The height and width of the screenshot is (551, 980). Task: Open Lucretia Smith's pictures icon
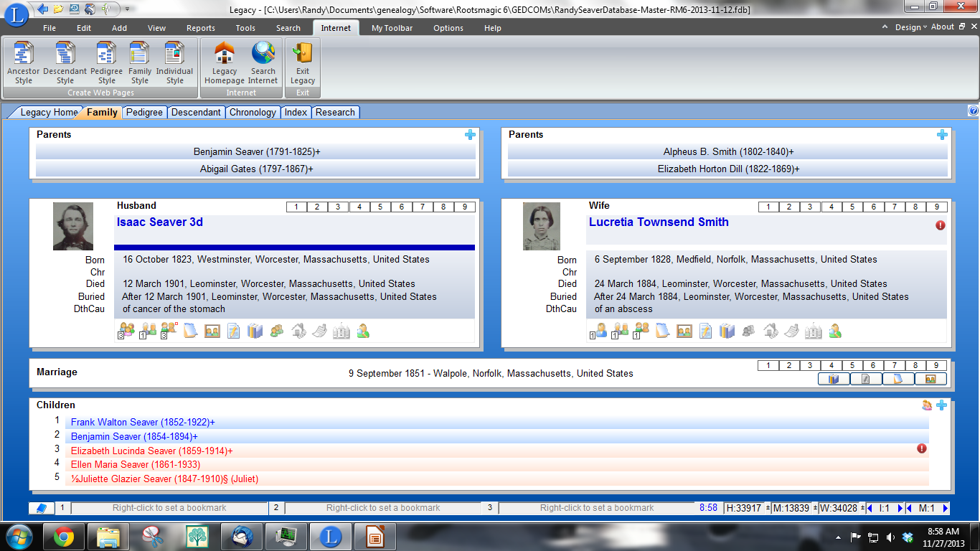coord(684,331)
